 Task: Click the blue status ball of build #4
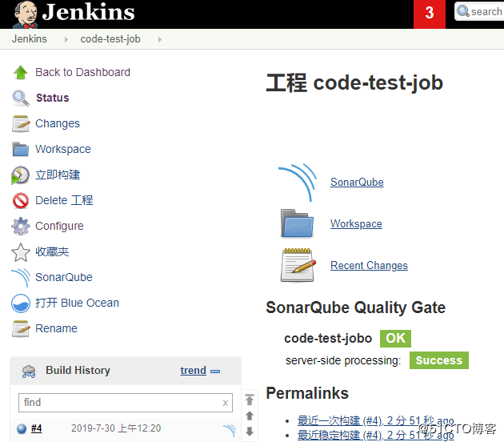tap(22, 429)
